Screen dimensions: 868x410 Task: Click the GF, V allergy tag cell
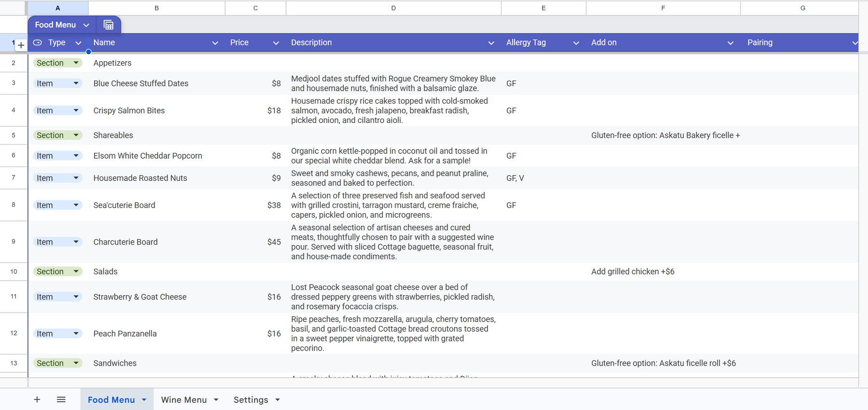[543, 178]
